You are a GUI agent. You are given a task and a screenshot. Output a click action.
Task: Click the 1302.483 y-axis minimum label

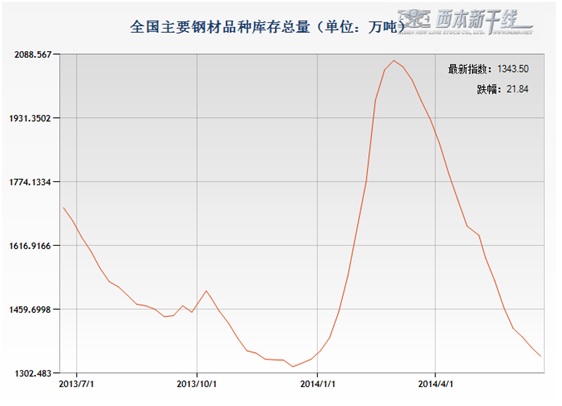pos(33,373)
